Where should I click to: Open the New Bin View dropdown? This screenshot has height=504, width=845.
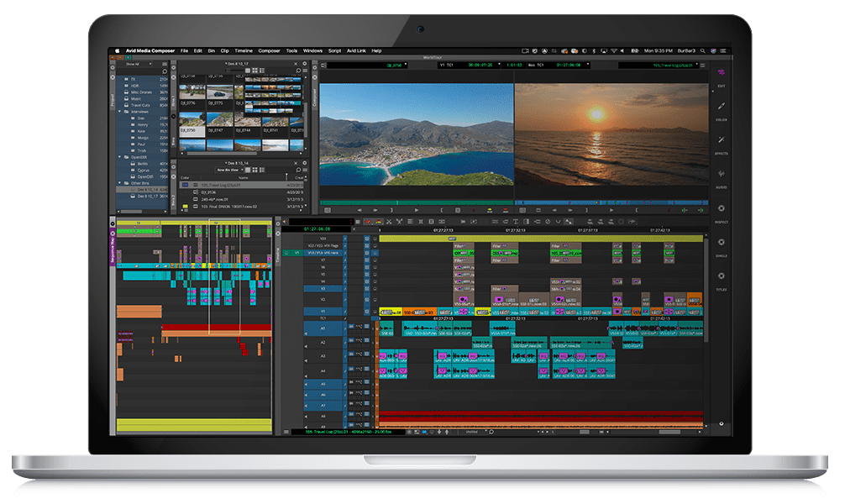tap(231, 170)
